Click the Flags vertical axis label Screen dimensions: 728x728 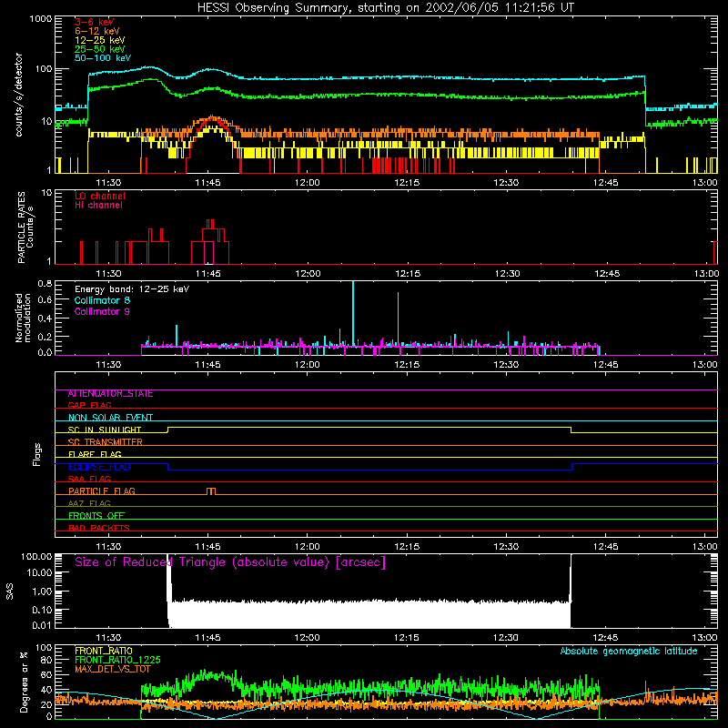[x=37, y=454]
